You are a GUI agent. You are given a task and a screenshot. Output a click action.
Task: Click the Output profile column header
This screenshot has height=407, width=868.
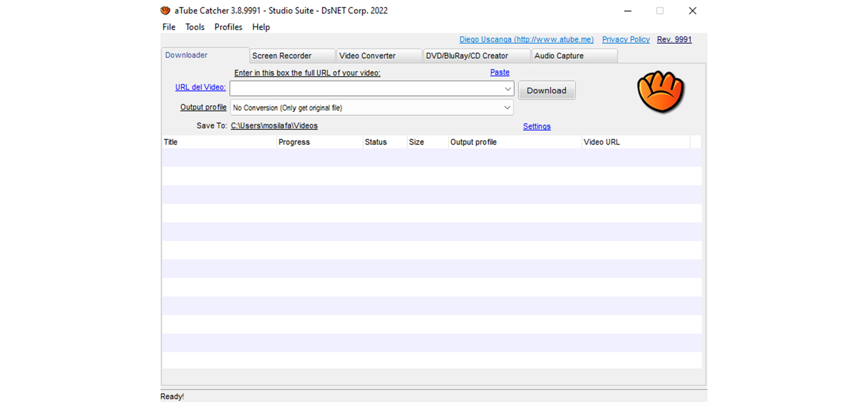(x=515, y=142)
